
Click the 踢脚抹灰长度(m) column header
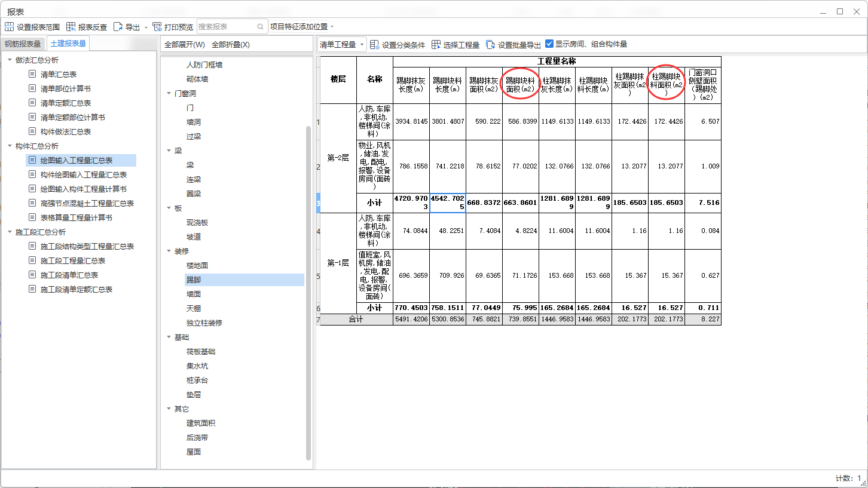pyautogui.click(x=411, y=85)
